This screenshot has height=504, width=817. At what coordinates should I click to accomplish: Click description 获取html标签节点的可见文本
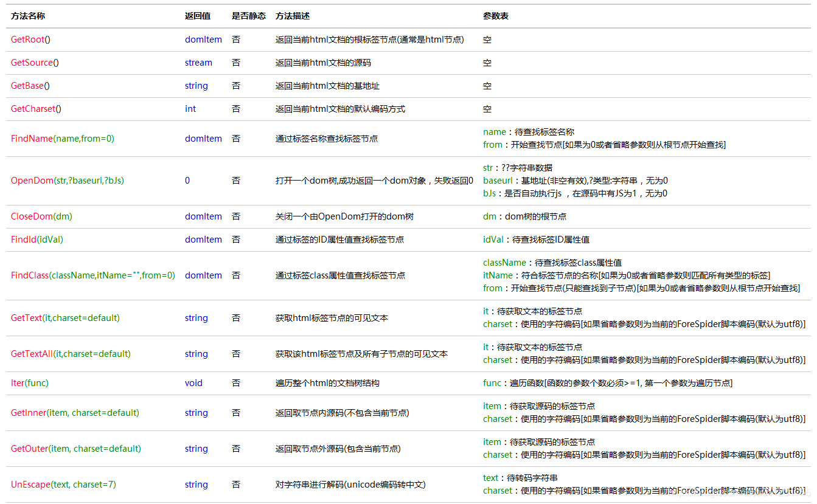332,318
